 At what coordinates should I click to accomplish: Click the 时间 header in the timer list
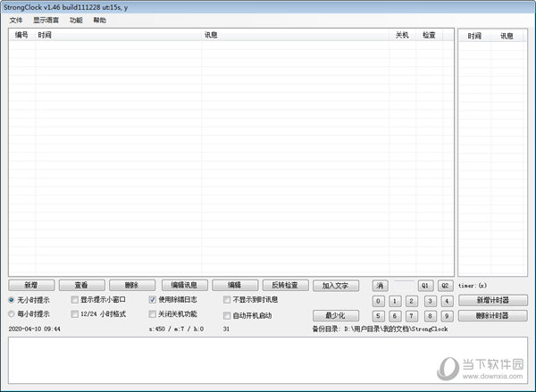(x=474, y=36)
